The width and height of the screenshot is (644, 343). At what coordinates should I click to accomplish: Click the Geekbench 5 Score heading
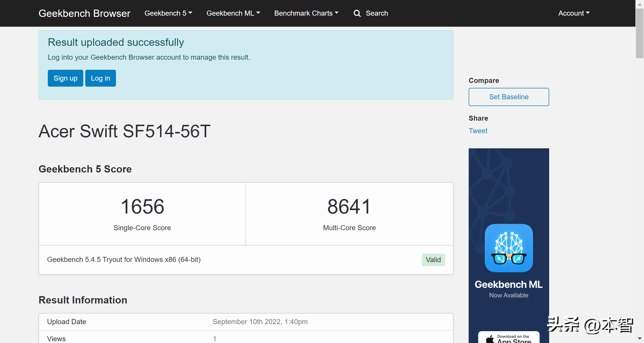pyautogui.click(x=85, y=169)
